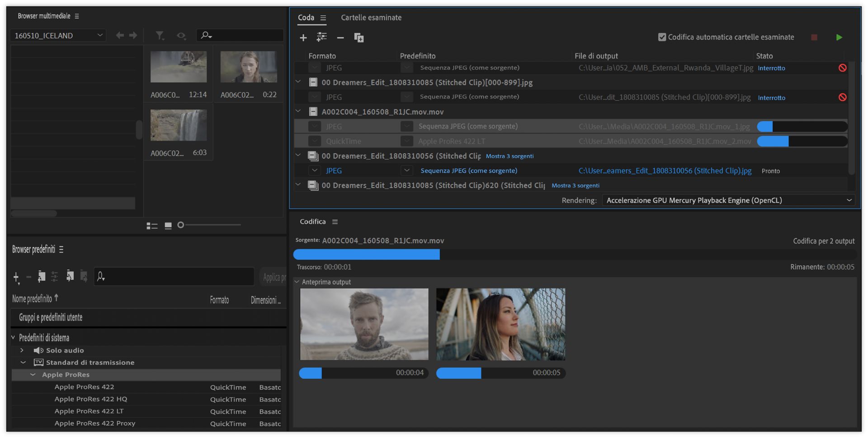Switch to the Cartelle esaminate tab
868x438 pixels.
pos(371,18)
